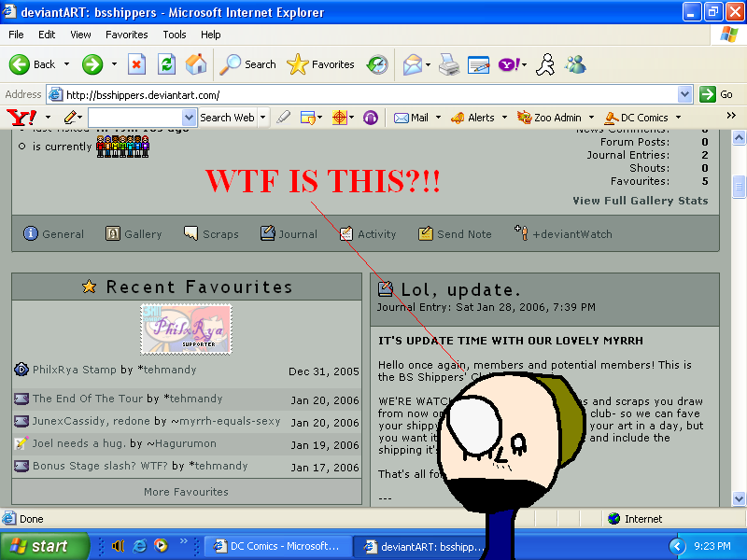Open the Search magnifier toolbar button
Screen dimensions: 747x560
247,64
